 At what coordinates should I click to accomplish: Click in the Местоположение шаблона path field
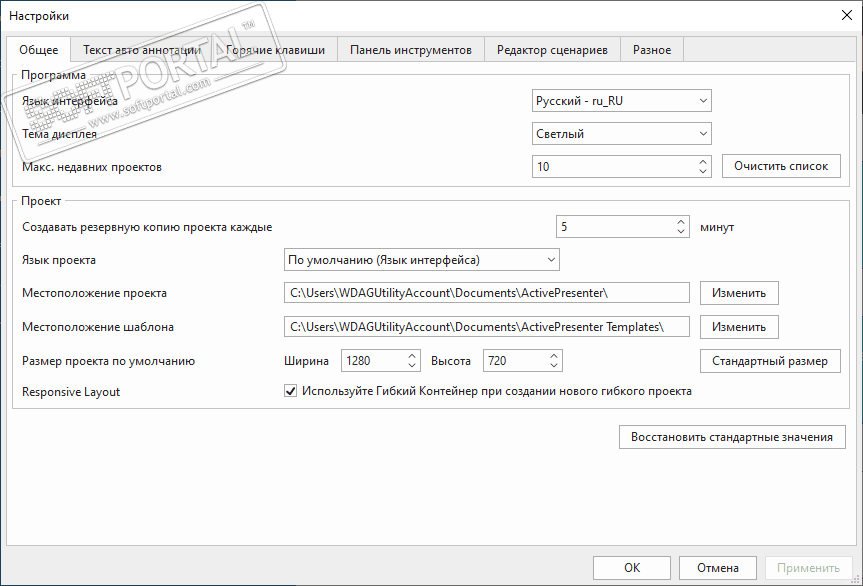(x=487, y=327)
